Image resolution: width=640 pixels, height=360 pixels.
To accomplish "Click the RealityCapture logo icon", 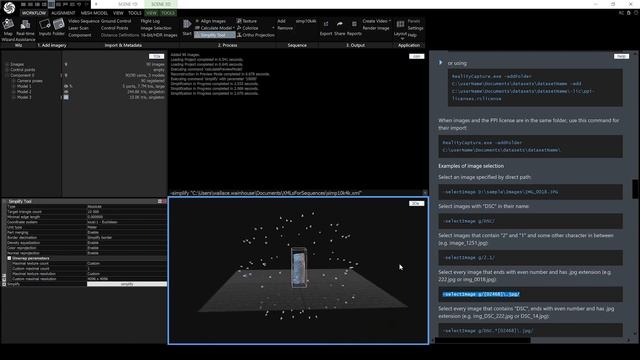I will tap(9, 7).
